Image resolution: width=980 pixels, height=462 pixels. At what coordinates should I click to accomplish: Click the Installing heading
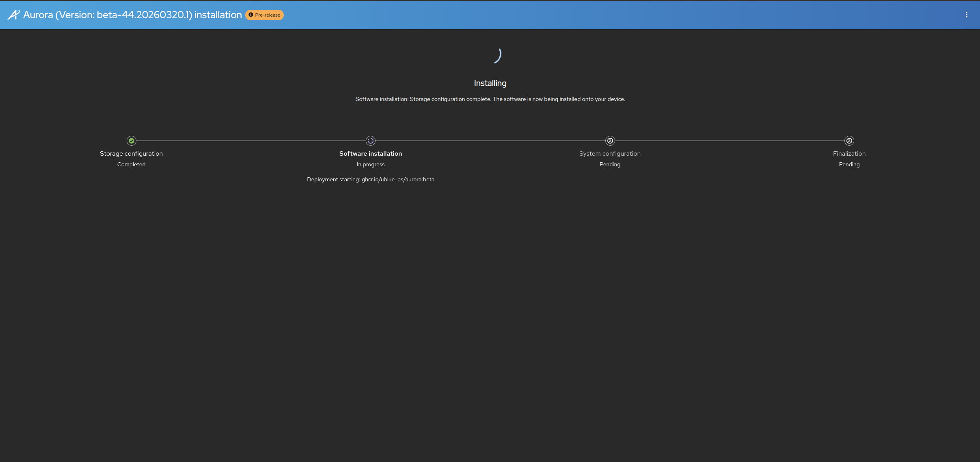(490, 83)
